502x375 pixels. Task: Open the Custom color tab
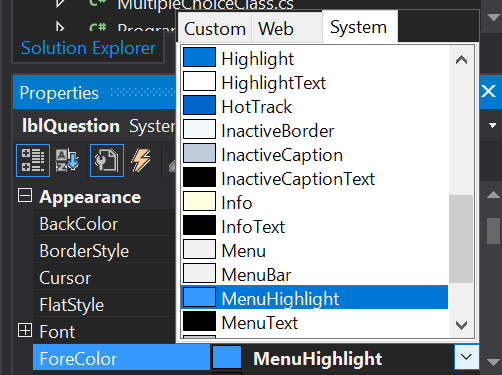click(215, 28)
